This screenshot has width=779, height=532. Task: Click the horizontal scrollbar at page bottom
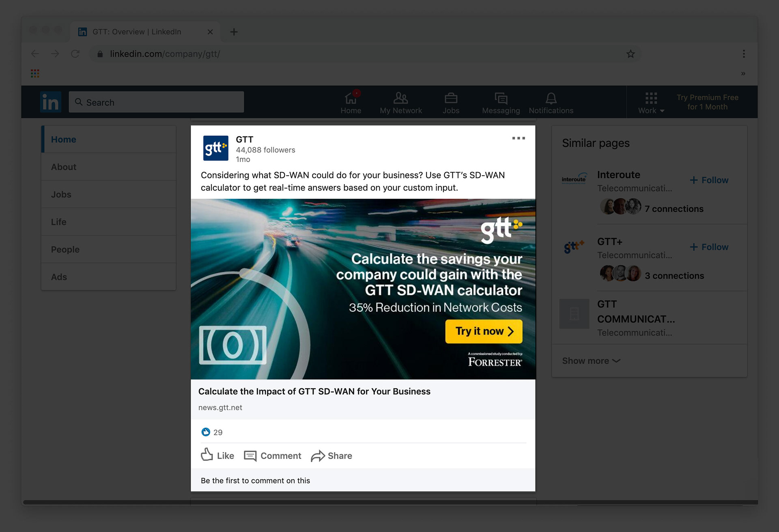tap(390, 502)
